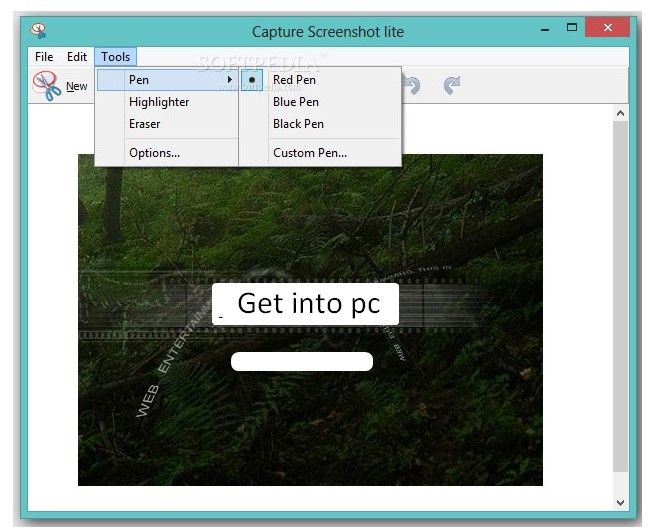The image size is (654, 528).
Task: Choose Eraser from Tools menu
Action: click(167, 124)
